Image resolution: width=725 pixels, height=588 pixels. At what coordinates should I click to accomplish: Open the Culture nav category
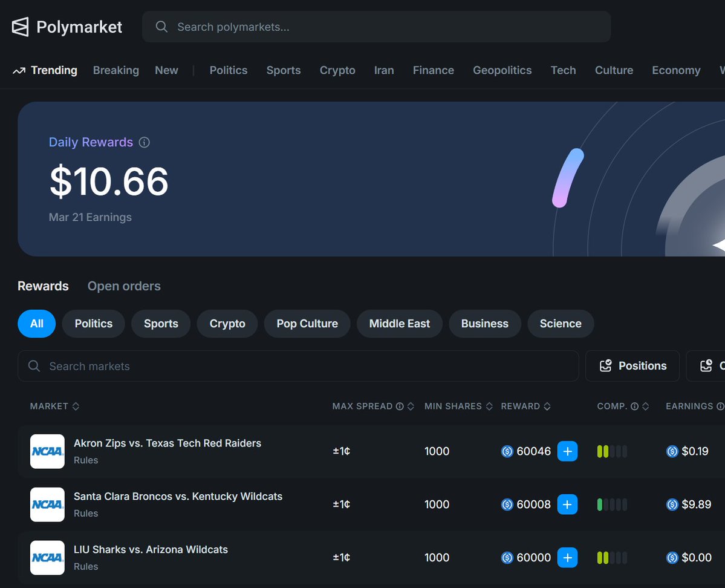pos(614,70)
